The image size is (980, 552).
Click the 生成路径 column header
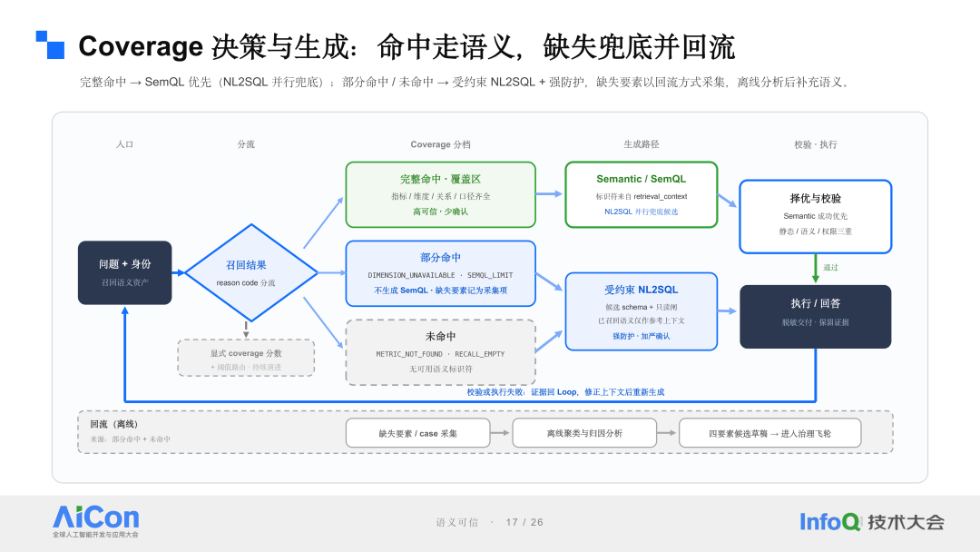click(x=642, y=144)
